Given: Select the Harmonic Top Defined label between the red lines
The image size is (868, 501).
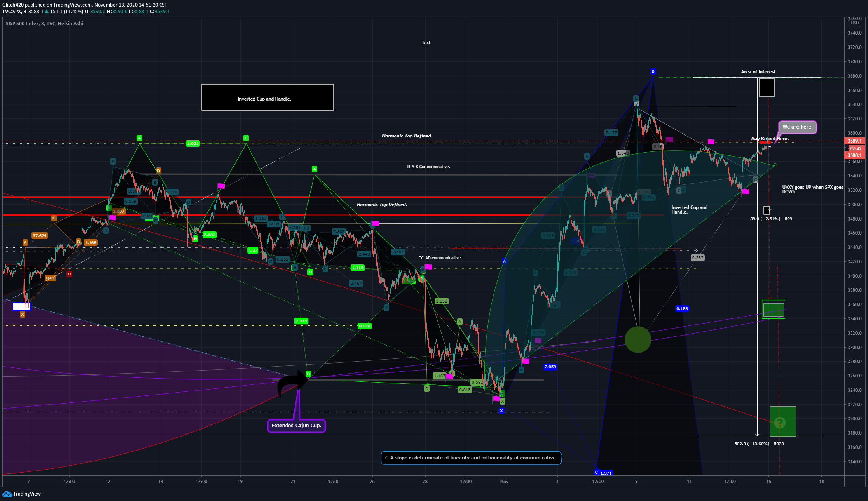Looking at the screenshot, I should point(382,205).
